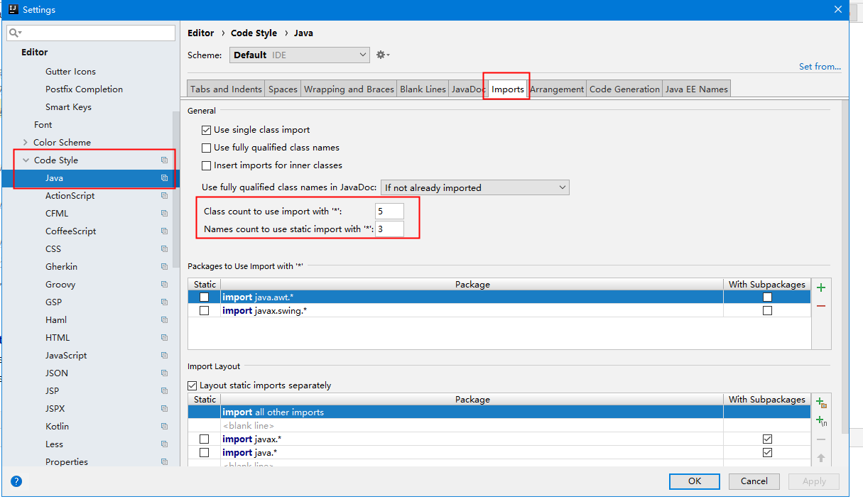This screenshot has width=863, height=504.
Task: Click copy icon beside Gherkin
Action: click(x=164, y=267)
